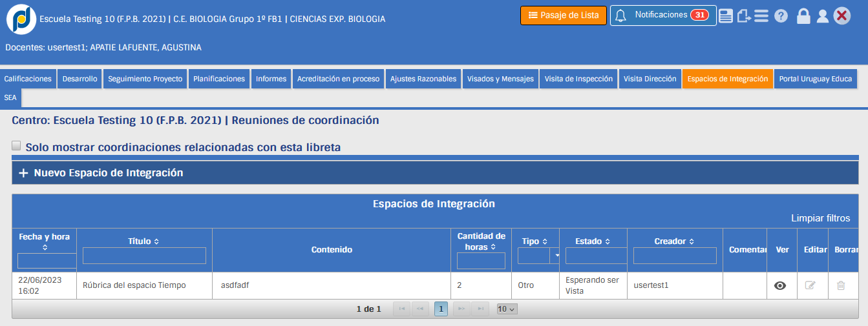Viewport: 868px width, 326px height.
Task: Click Limpiar filtros link
Action: [x=821, y=218]
